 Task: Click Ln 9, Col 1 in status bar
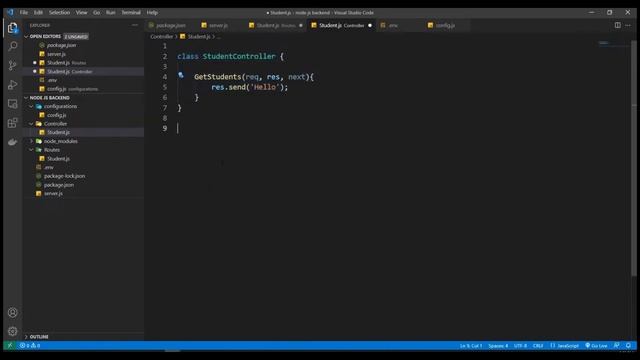click(471, 346)
